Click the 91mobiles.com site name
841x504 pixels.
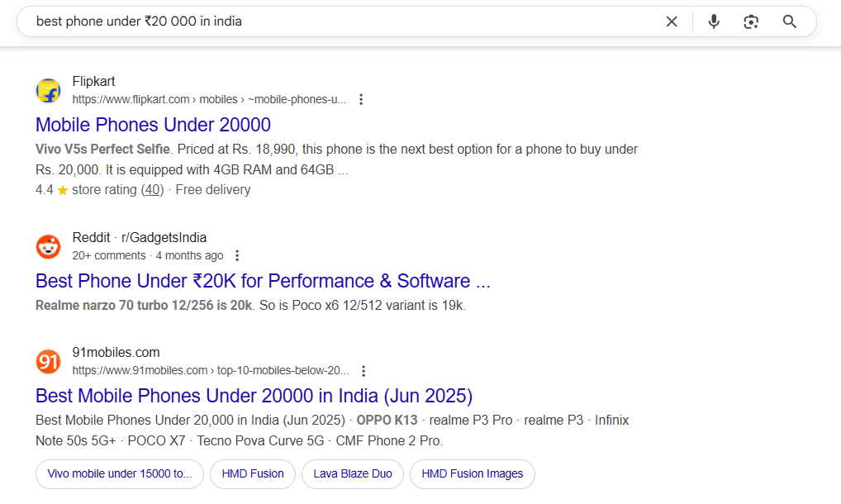pos(116,352)
